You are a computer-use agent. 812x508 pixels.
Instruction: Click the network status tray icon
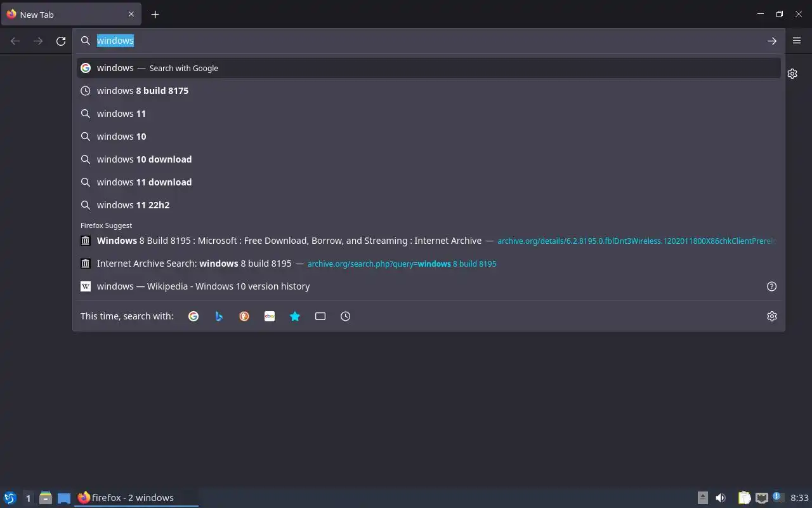762,498
